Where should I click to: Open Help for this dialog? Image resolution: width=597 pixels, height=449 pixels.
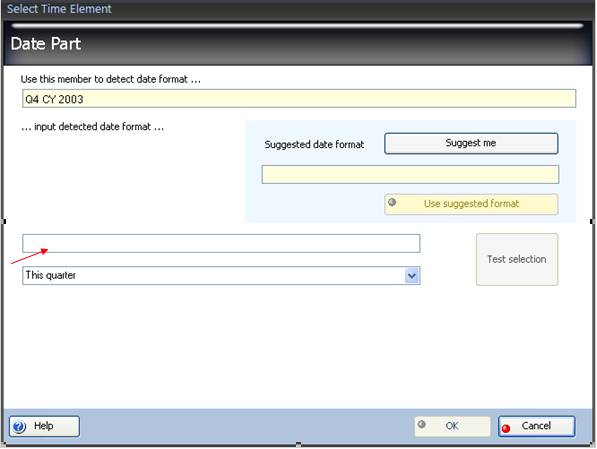point(44,426)
